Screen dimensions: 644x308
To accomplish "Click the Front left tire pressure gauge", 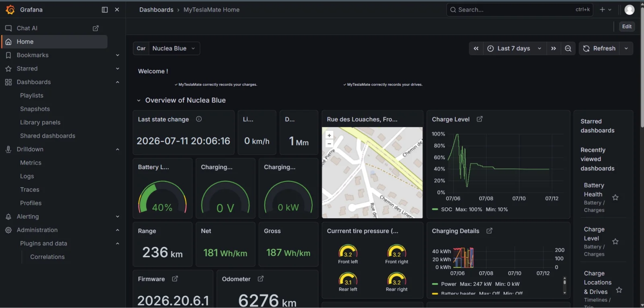I will pos(348,251).
